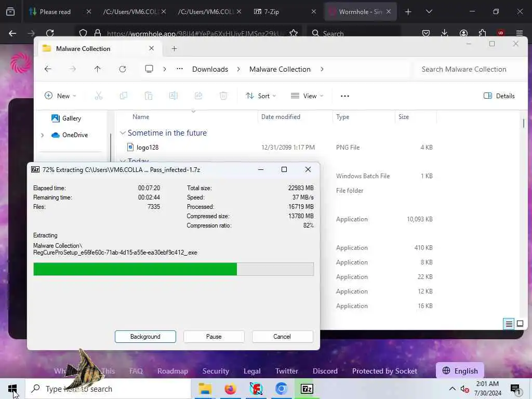532x399 pixels.
Task: Sort by the Size column
Action: coord(403,117)
